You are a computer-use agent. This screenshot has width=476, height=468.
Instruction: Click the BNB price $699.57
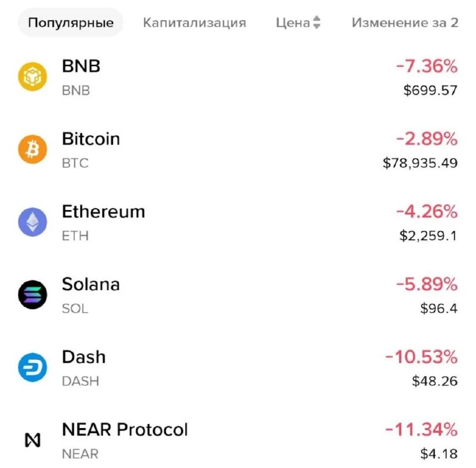point(430,90)
